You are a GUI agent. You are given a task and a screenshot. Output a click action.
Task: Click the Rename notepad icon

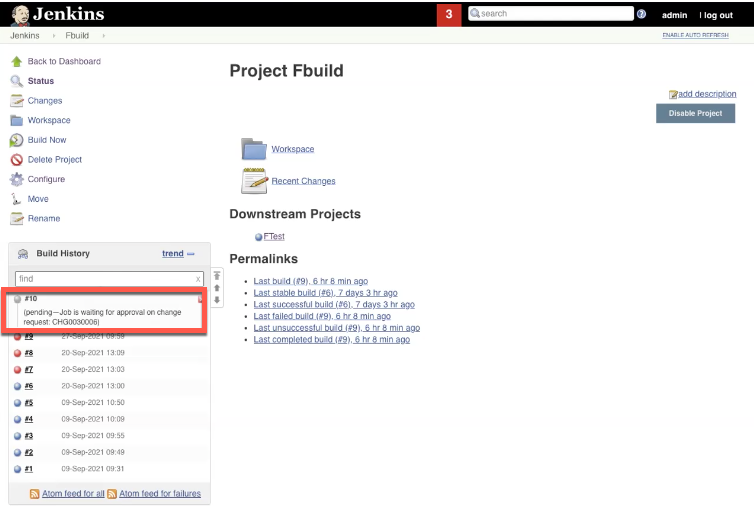(x=16, y=219)
